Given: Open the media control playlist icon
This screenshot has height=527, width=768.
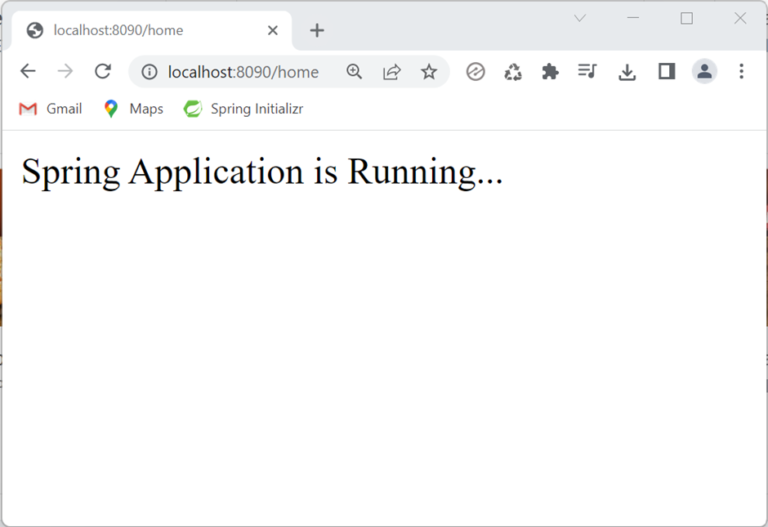Looking at the screenshot, I should pos(587,72).
